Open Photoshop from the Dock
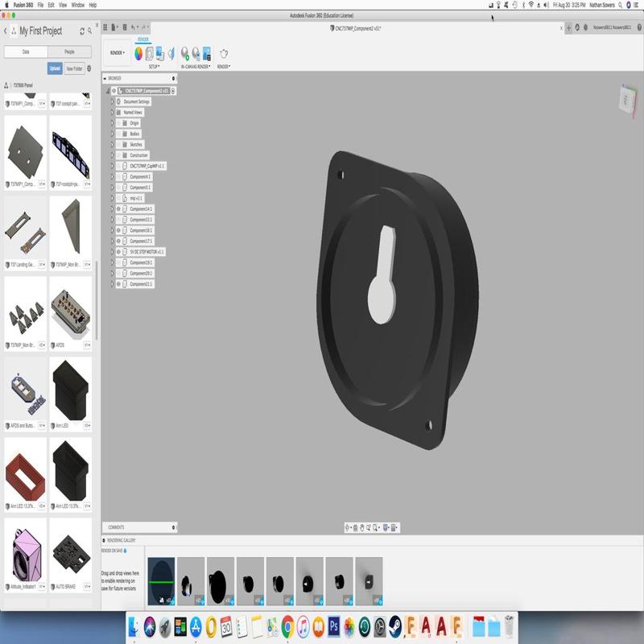 (x=334, y=627)
